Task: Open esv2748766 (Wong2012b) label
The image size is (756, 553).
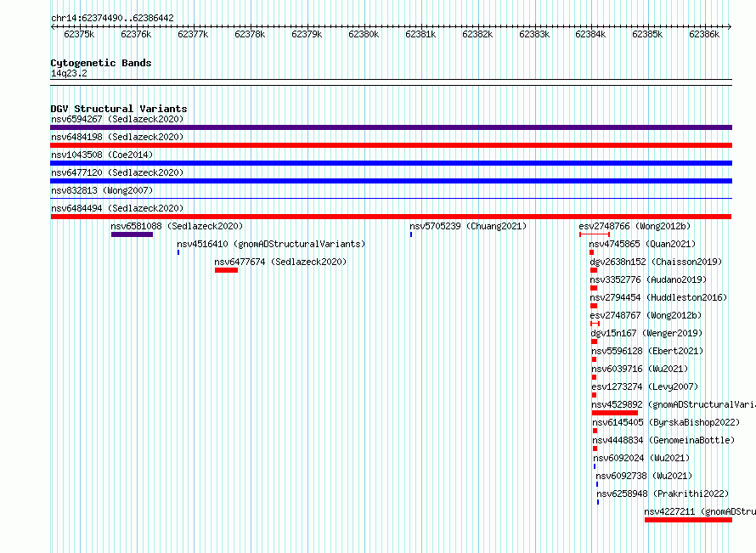Action: (635, 226)
